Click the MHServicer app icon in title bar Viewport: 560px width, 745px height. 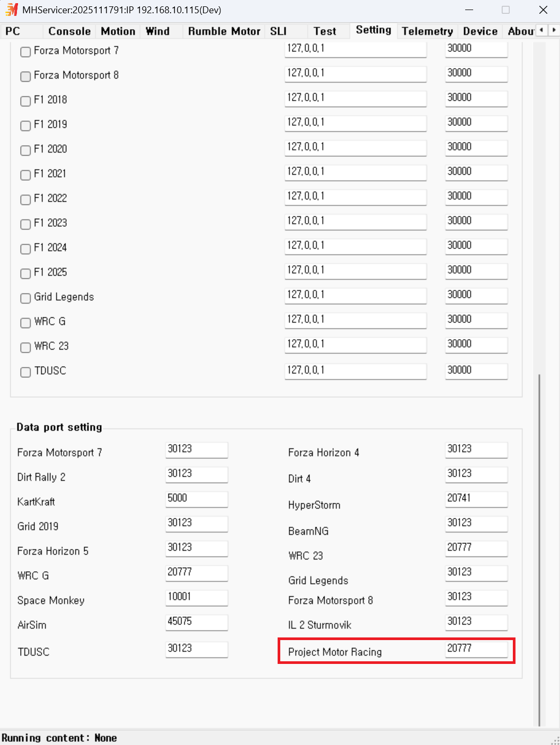[11, 10]
